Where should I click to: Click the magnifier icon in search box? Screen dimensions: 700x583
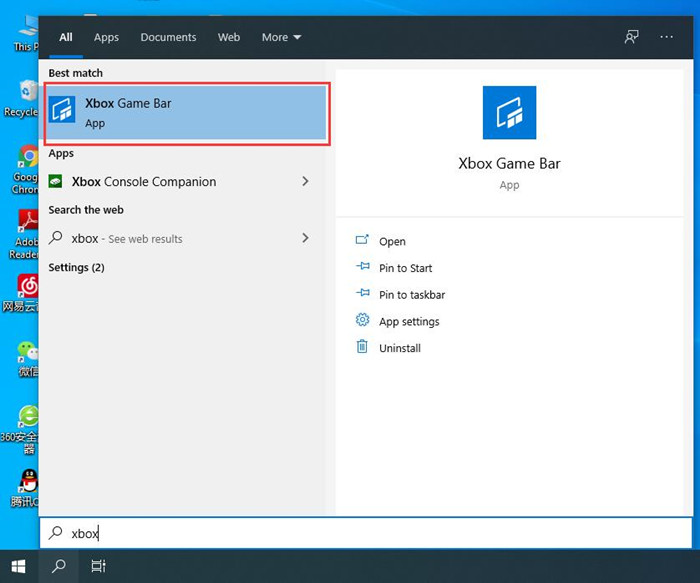(55, 532)
